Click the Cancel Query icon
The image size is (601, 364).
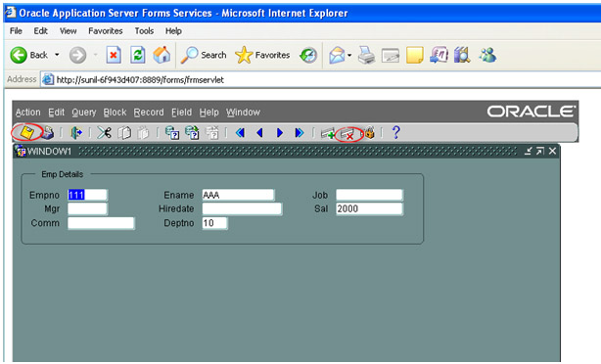pos(212,133)
